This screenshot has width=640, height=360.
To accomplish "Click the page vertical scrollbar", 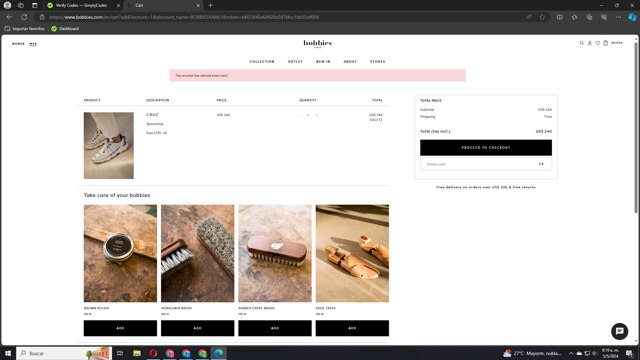I will pos(636,127).
